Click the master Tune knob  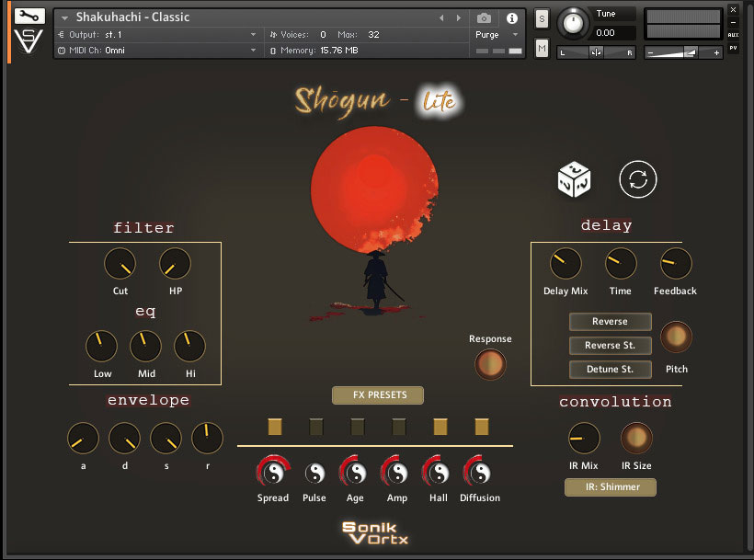[573, 23]
